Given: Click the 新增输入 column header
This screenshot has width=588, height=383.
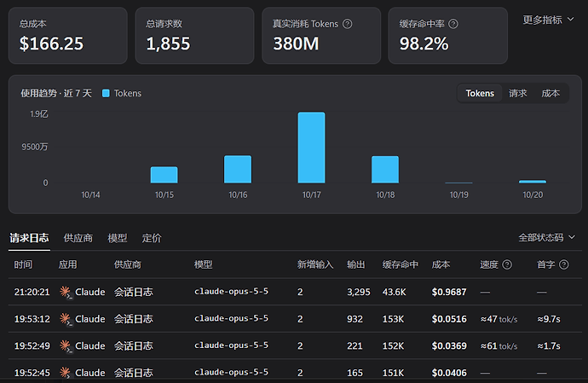Looking at the screenshot, I should coord(315,264).
